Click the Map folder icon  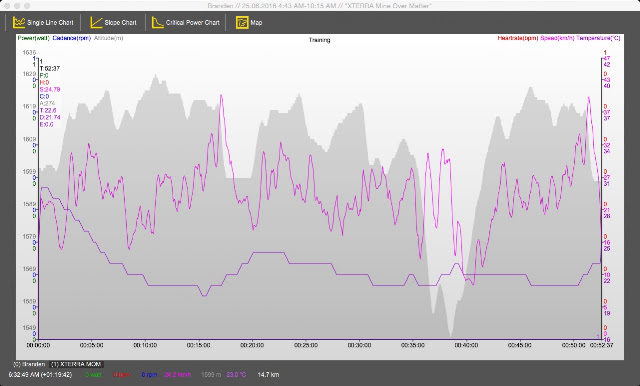tap(242, 22)
